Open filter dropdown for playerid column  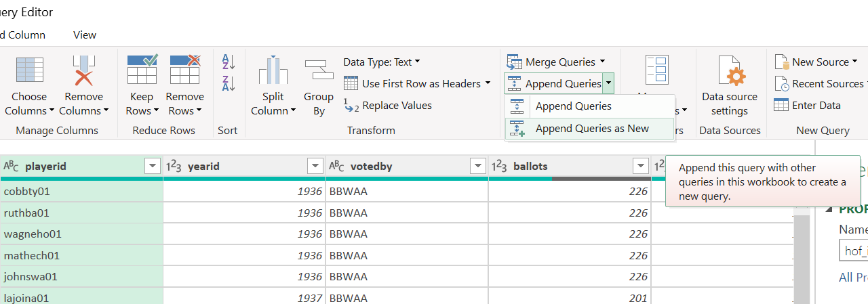point(152,167)
